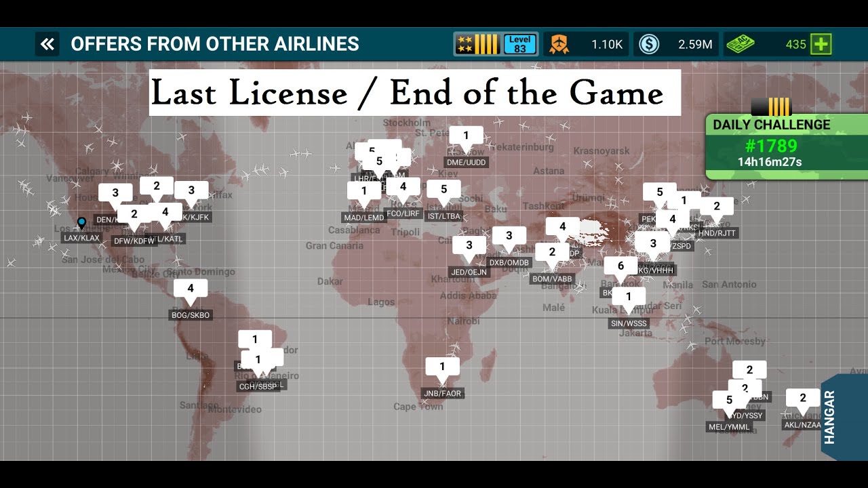This screenshot has height=488, width=868.
Task: Open the JED/OEJN offer bubble showing 3
Action: 469,247
